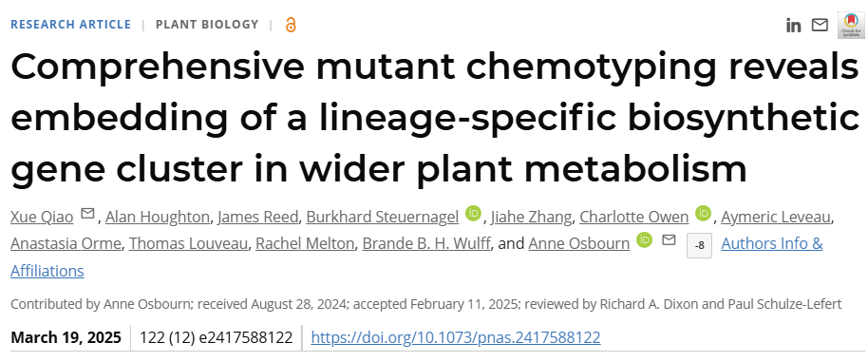Open Anne Osbourn's ORCID icon
The image size is (868, 362).
click(644, 240)
